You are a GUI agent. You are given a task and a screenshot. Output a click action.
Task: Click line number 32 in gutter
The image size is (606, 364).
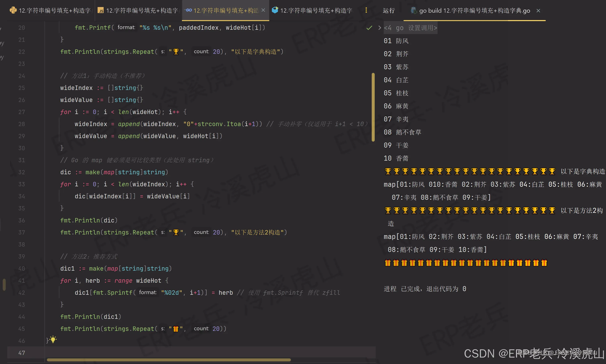pyautogui.click(x=21, y=172)
